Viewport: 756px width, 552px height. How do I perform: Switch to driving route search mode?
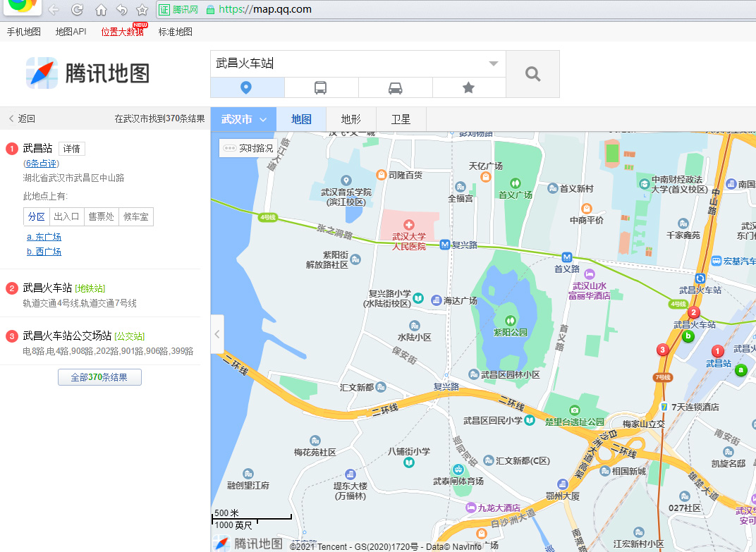tap(396, 87)
